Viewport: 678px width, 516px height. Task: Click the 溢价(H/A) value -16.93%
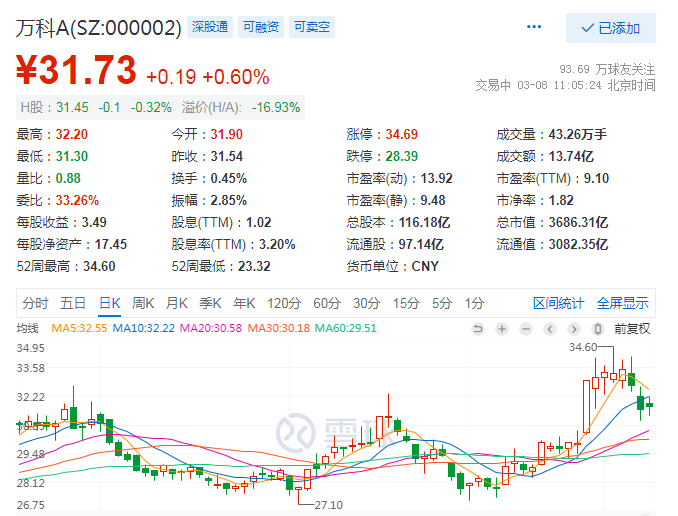click(276, 107)
